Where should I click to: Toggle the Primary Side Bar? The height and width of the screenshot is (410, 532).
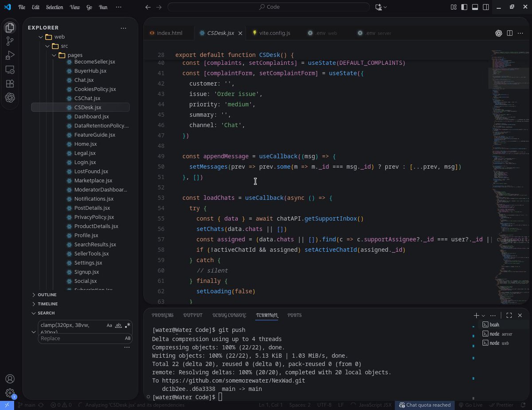coord(464,7)
